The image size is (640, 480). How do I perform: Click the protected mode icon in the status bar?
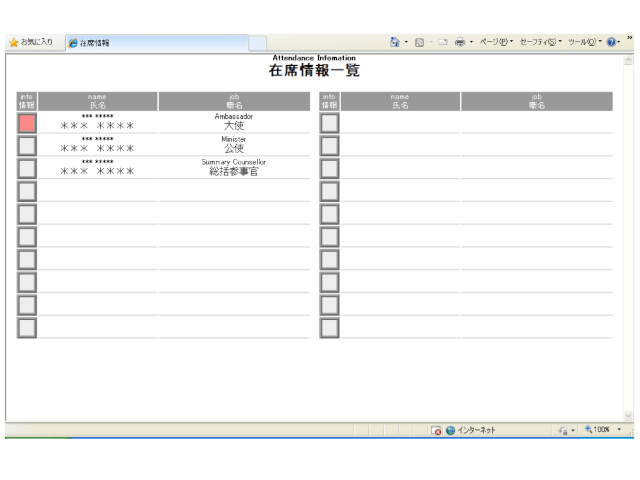click(x=563, y=430)
